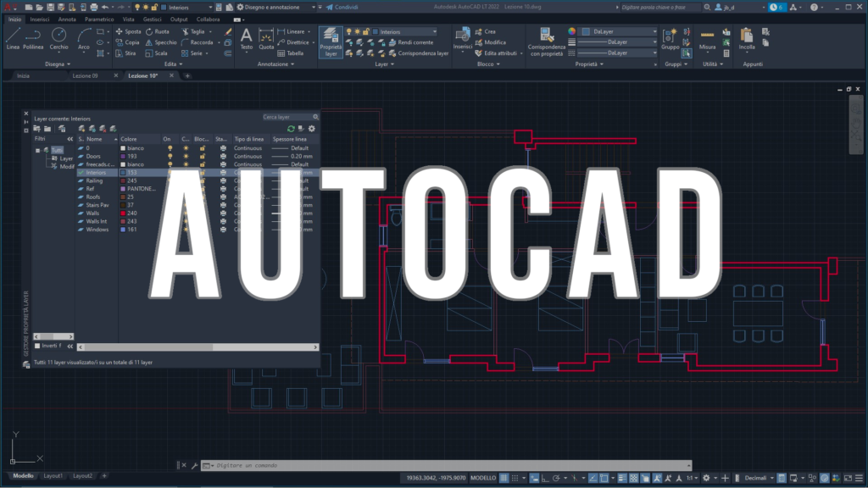This screenshot has width=868, height=488.
Task: Select the Cerchio circle tool
Action: coord(58,39)
